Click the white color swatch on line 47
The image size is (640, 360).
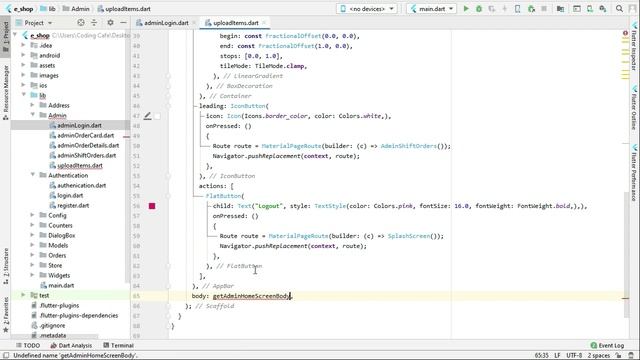[157, 116]
